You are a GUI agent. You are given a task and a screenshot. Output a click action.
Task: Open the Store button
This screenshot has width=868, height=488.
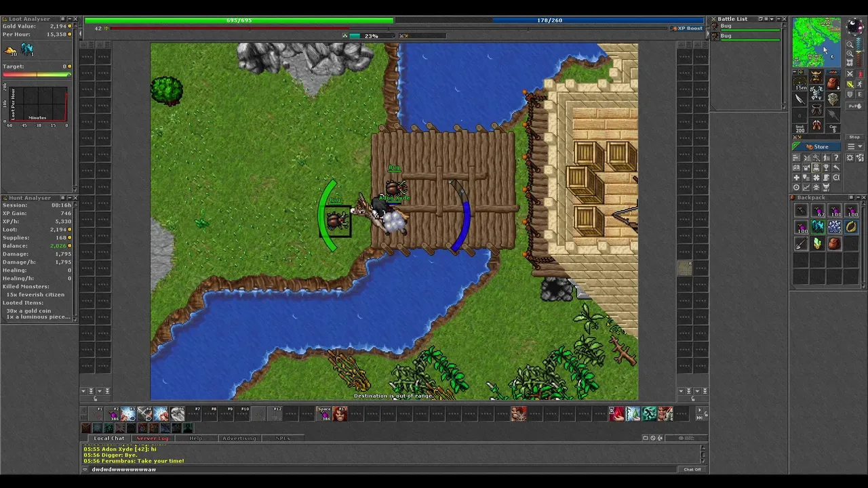(x=816, y=146)
